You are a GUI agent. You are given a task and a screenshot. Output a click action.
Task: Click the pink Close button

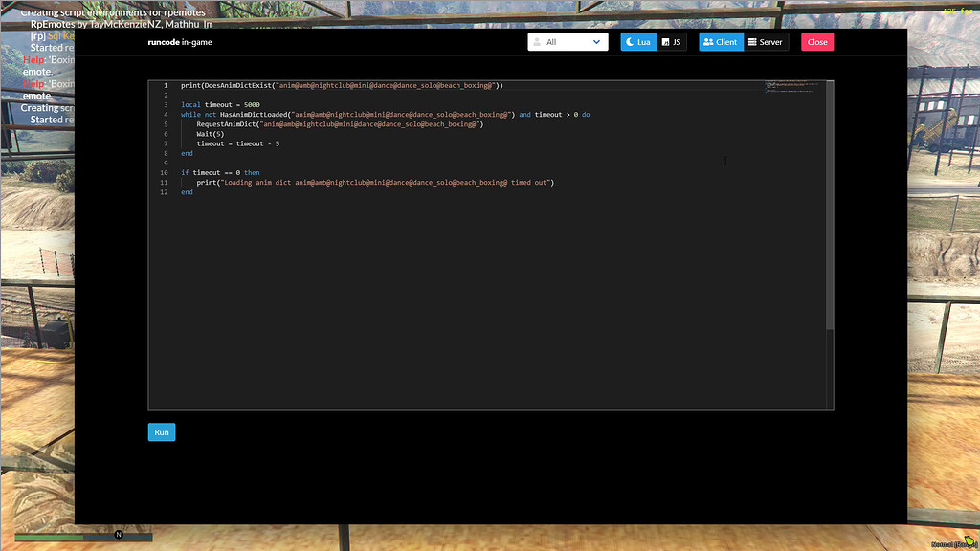816,42
